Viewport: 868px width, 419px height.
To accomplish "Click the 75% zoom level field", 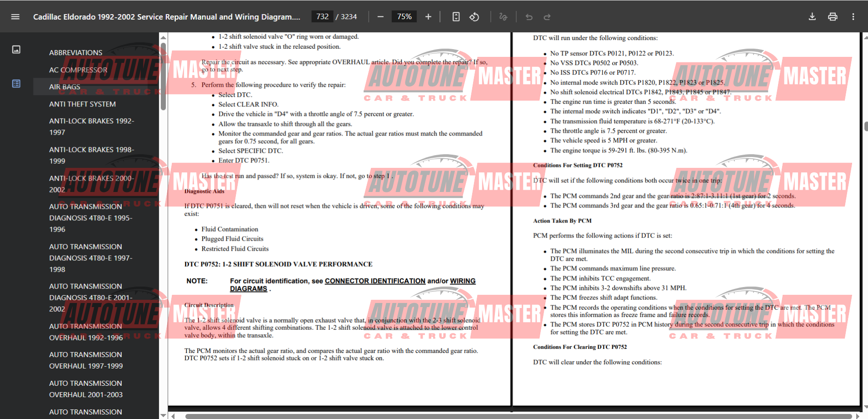I will (x=404, y=17).
